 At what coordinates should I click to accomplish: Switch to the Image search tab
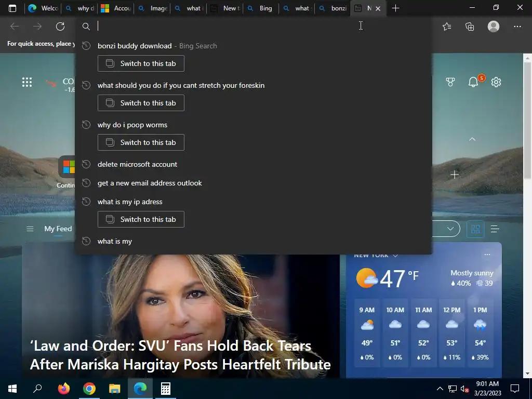[153, 8]
